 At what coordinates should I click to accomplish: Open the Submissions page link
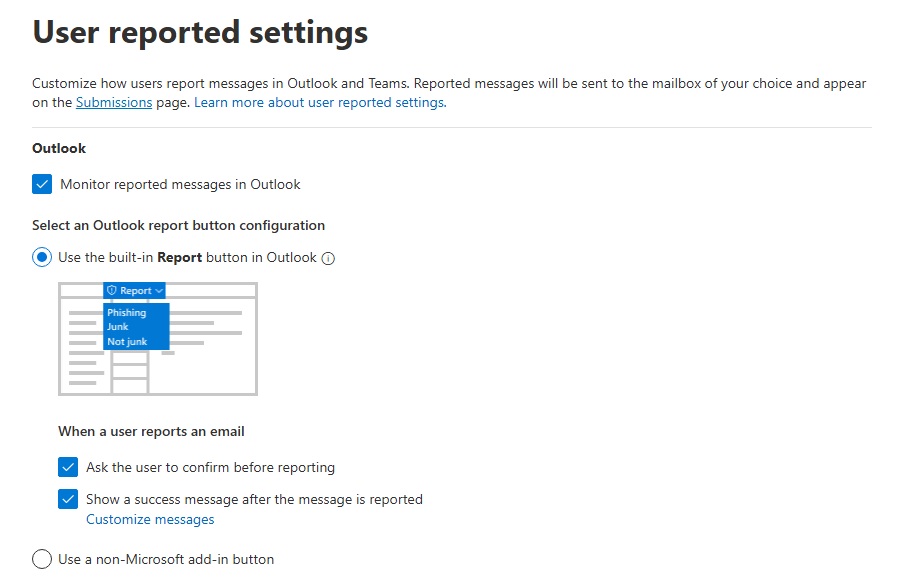coord(114,102)
